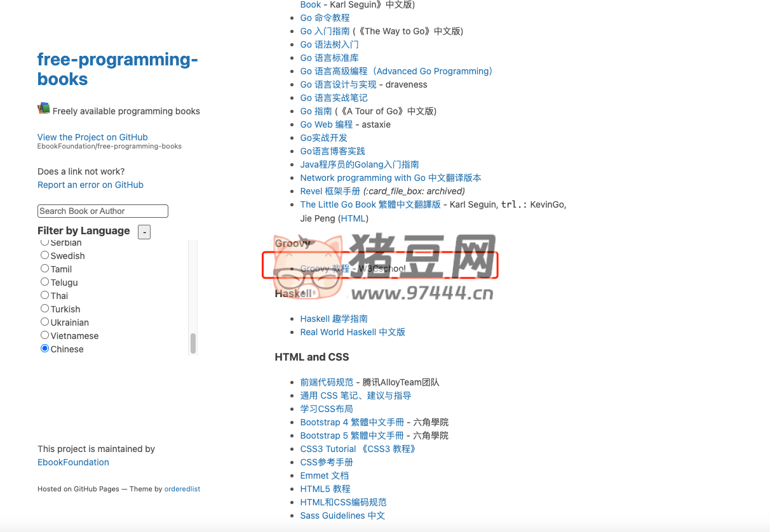Click the orderedlist theme credit link
The height and width of the screenshot is (532, 770).
pyautogui.click(x=182, y=489)
